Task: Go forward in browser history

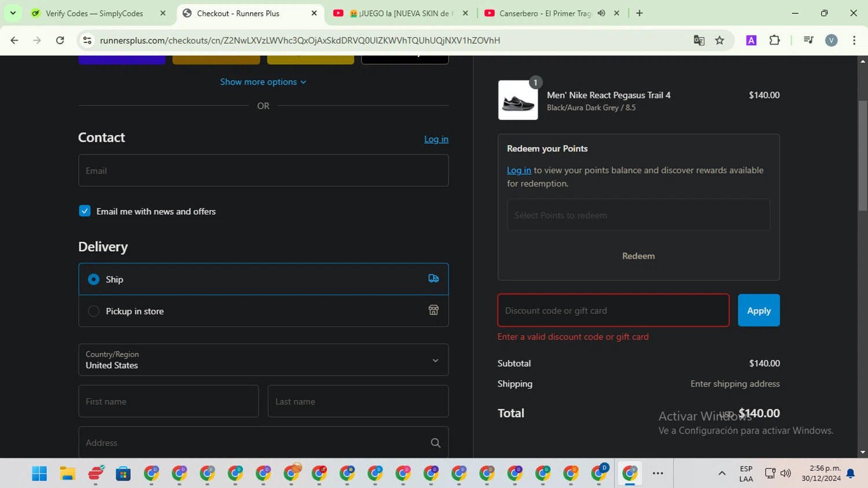Action: coord(37,40)
